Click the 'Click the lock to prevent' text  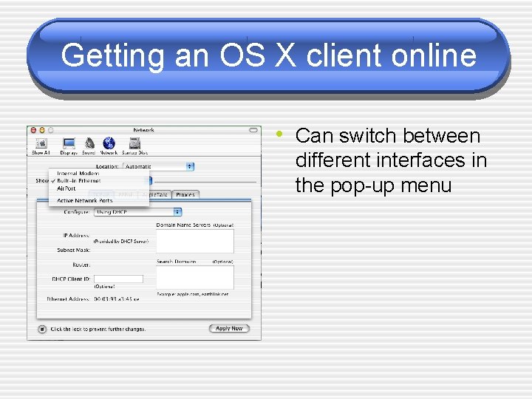coord(98,329)
